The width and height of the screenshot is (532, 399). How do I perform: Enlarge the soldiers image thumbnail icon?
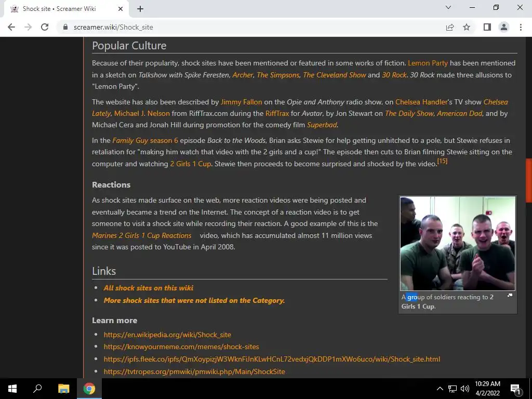click(510, 296)
